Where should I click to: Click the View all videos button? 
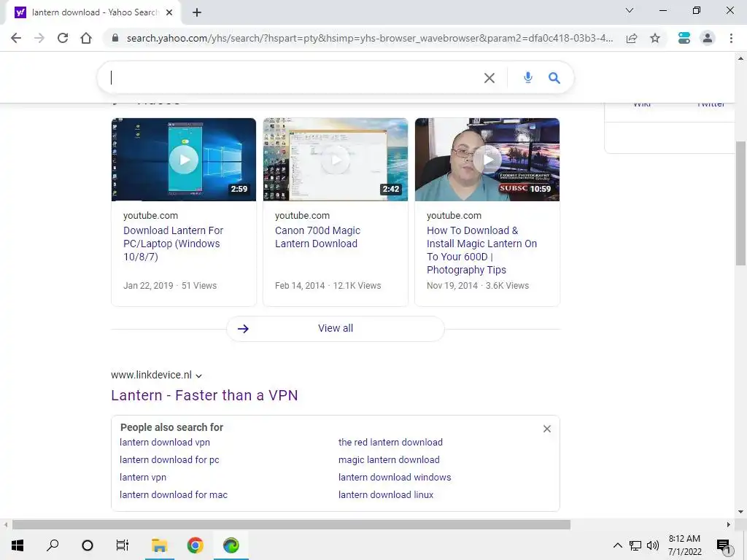[x=336, y=329]
